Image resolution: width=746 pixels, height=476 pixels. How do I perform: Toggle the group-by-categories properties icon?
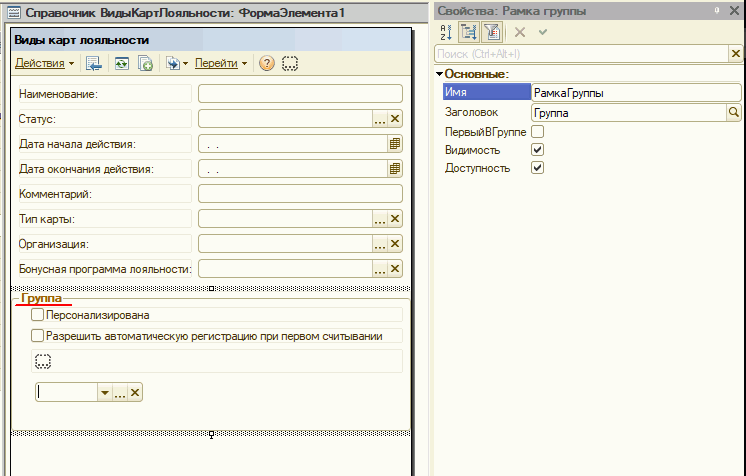pos(469,32)
